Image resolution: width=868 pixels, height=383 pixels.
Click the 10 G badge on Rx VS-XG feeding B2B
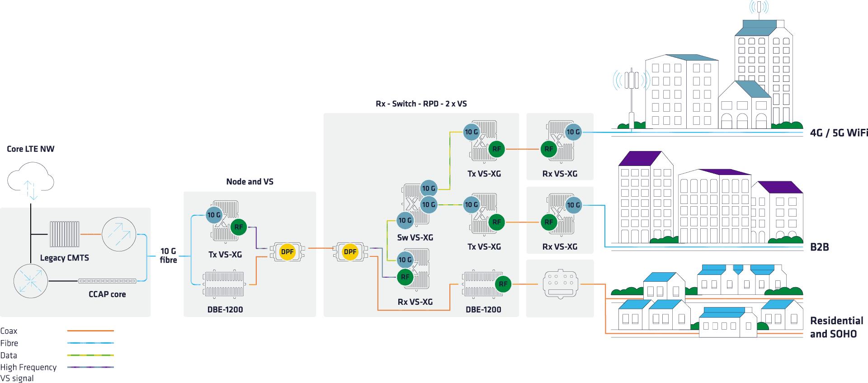[x=573, y=205]
